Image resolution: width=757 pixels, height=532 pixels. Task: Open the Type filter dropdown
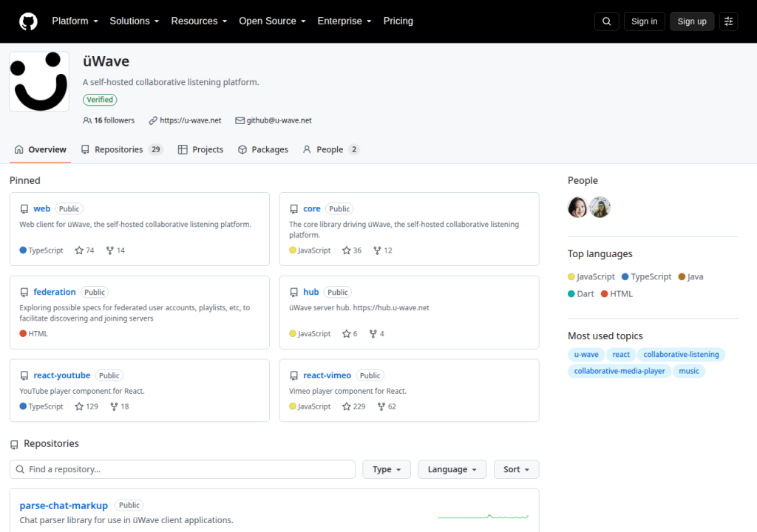point(387,469)
